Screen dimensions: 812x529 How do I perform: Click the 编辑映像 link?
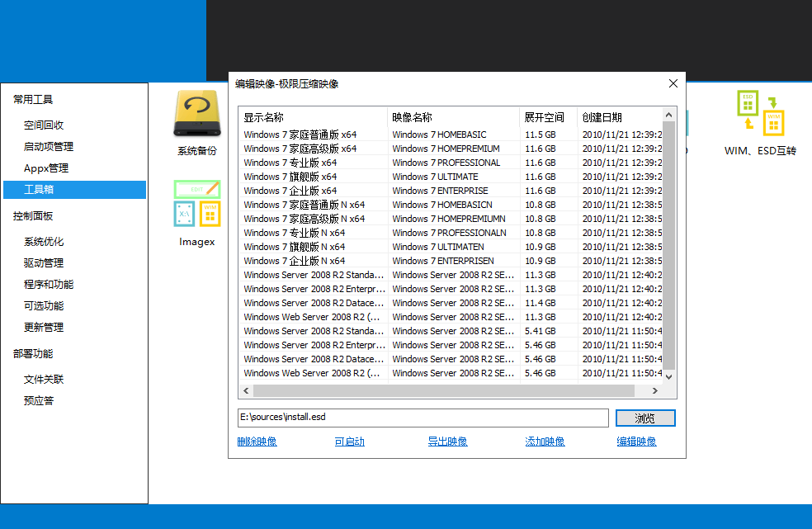636,442
